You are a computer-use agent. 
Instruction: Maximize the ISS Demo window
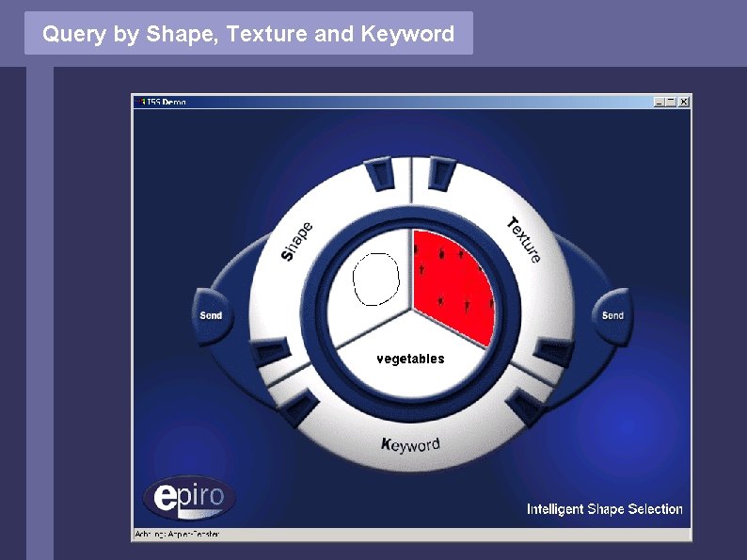[x=671, y=102]
